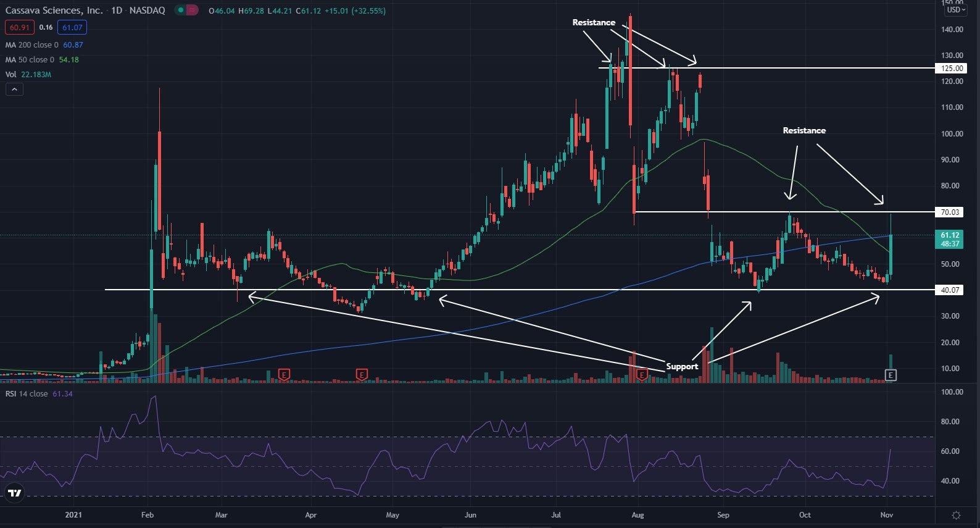The image size is (980, 528).
Task: Click the 40.07 support line price label
Action: 949,290
